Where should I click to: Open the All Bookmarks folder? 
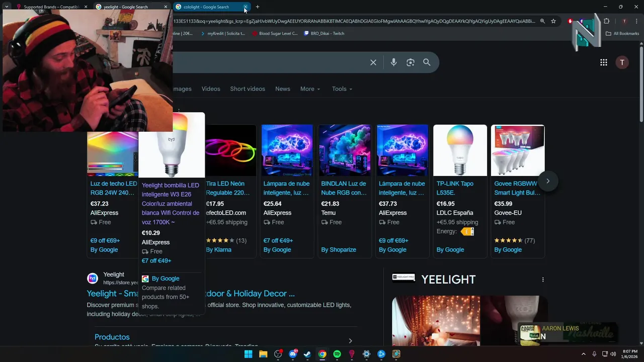click(622, 34)
